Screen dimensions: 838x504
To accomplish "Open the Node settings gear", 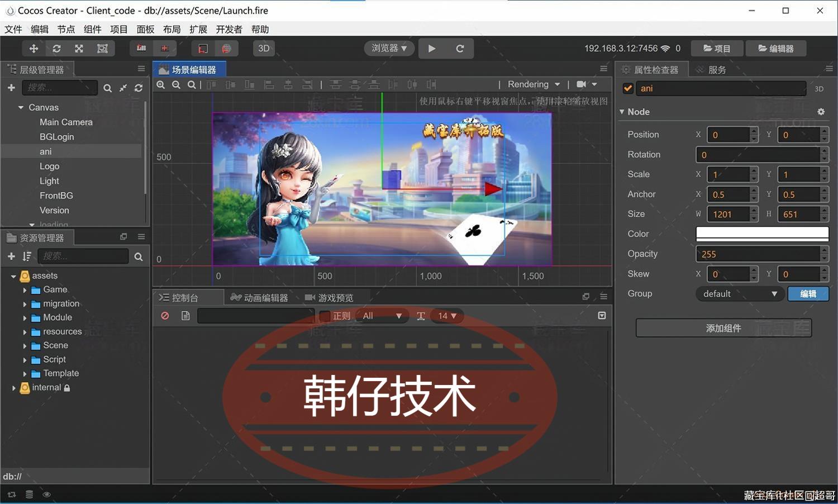I will pyautogui.click(x=821, y=112).
